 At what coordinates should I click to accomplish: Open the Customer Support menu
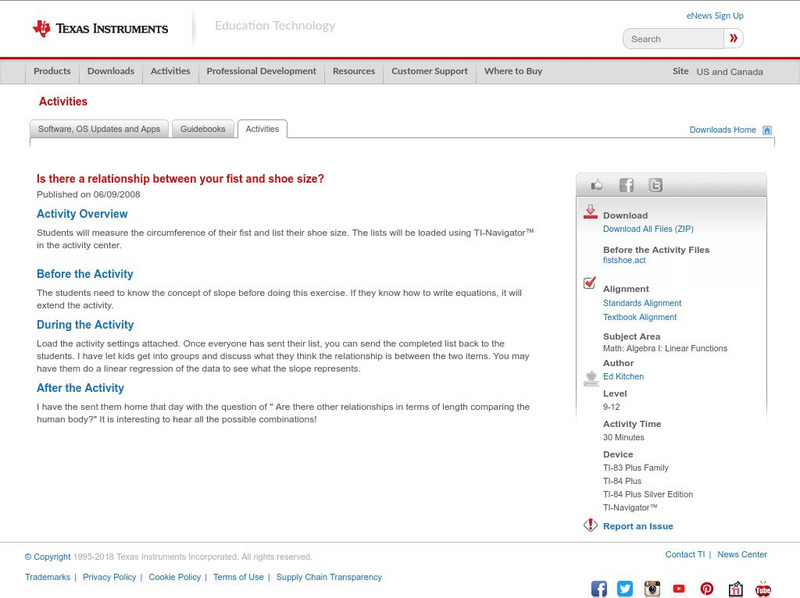point(429,71)
